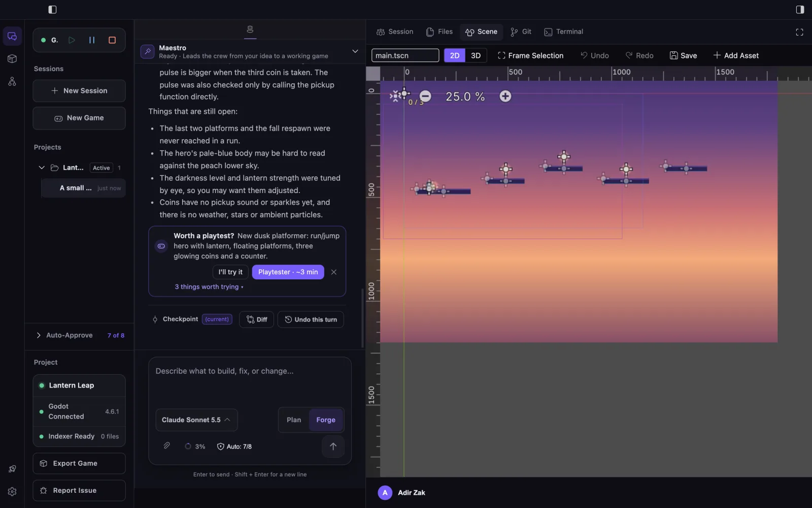This screenshot has height=508, width=812.
Task: Click the Export Game button
Action: [79, 463]
